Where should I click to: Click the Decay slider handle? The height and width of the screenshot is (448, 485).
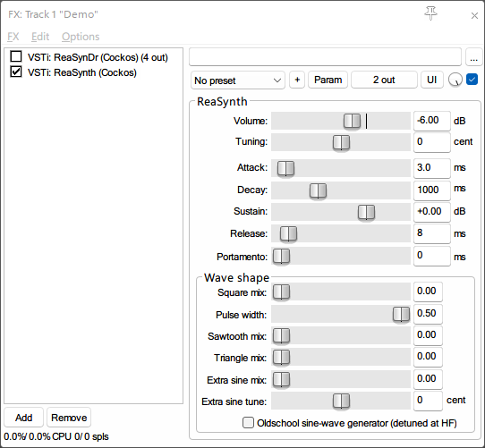click(318, 190)
